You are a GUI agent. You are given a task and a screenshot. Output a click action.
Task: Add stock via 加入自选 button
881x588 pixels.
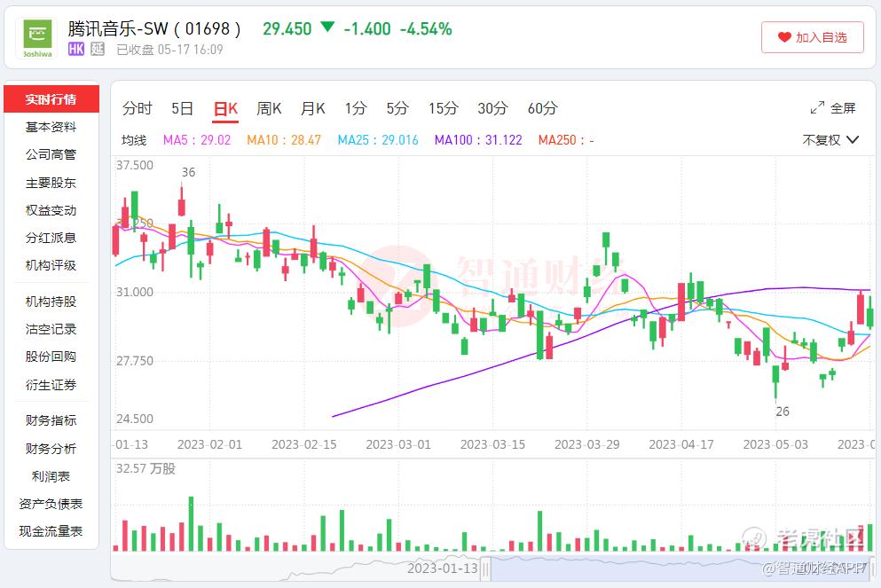[x=813, y=37]
